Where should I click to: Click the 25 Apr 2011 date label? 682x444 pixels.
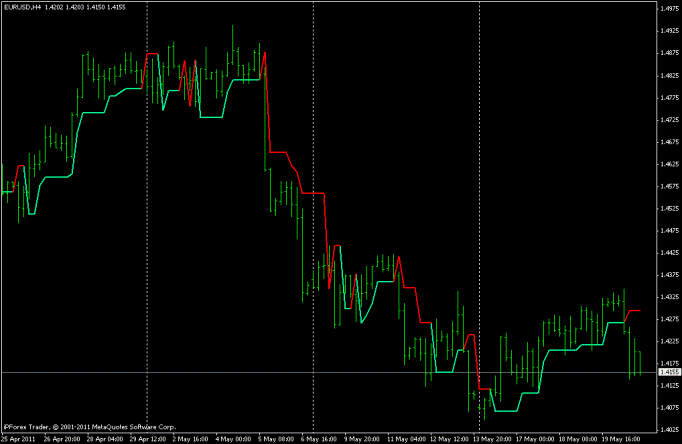(18, 439)
